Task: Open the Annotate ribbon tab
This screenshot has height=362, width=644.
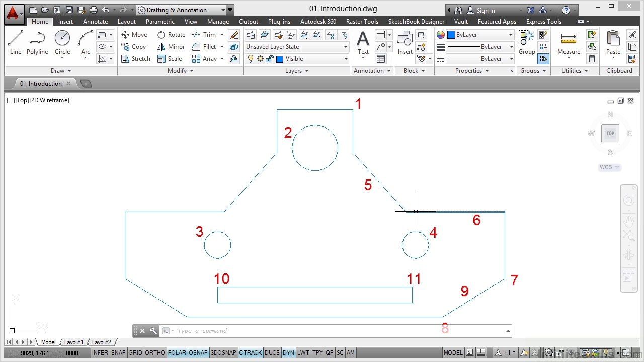Action: point(96,22)
